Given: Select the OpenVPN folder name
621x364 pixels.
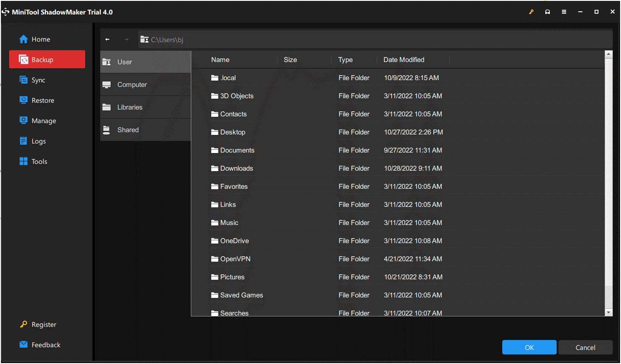Looking at the screenshot, I should click(x=235, y=259).
